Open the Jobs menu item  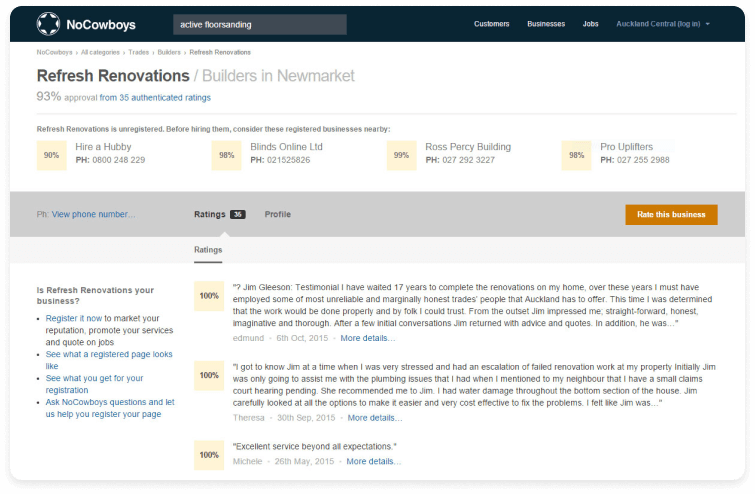590,24
